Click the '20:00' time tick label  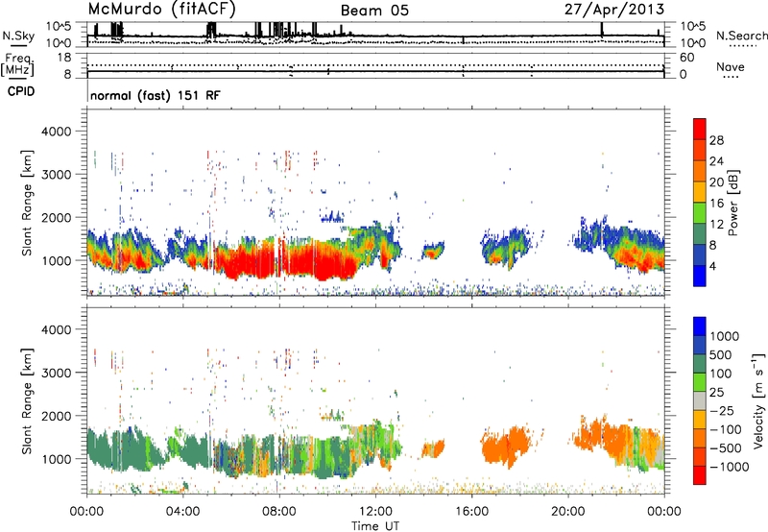click(x=568, y=512)
